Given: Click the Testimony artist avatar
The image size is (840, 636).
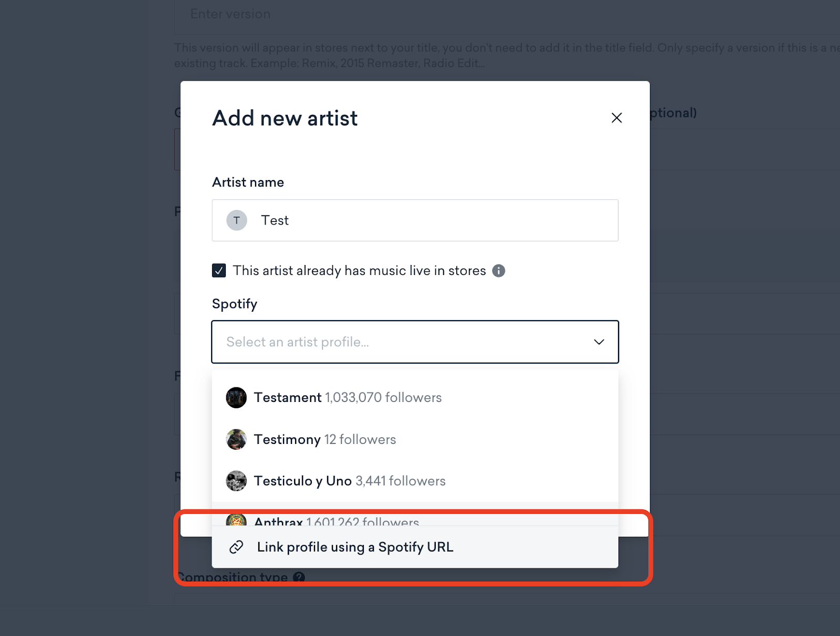Looking at the screenshot, I should [236, 439].
